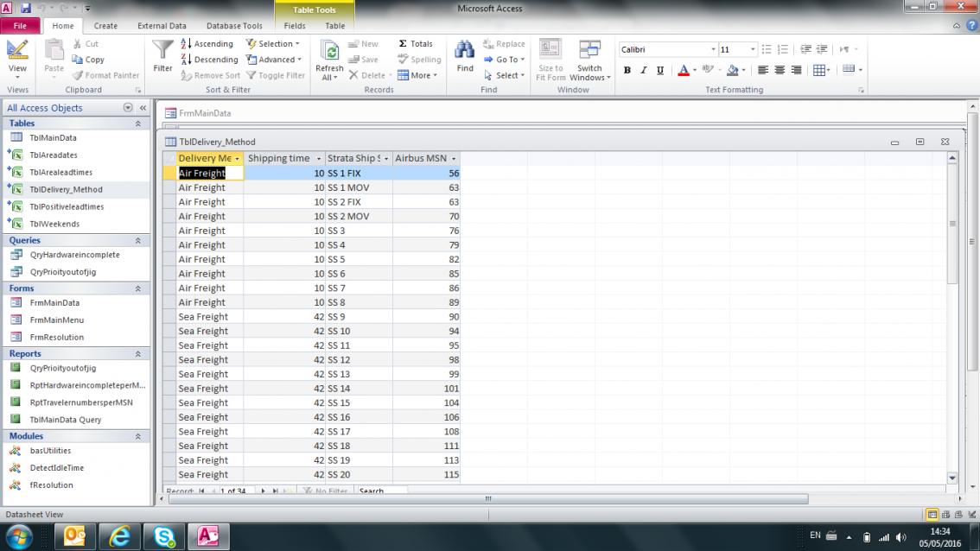This screenshot has width=980, height=551.
Task: Switch to the Database Tools tab
Action: [234, 26]
